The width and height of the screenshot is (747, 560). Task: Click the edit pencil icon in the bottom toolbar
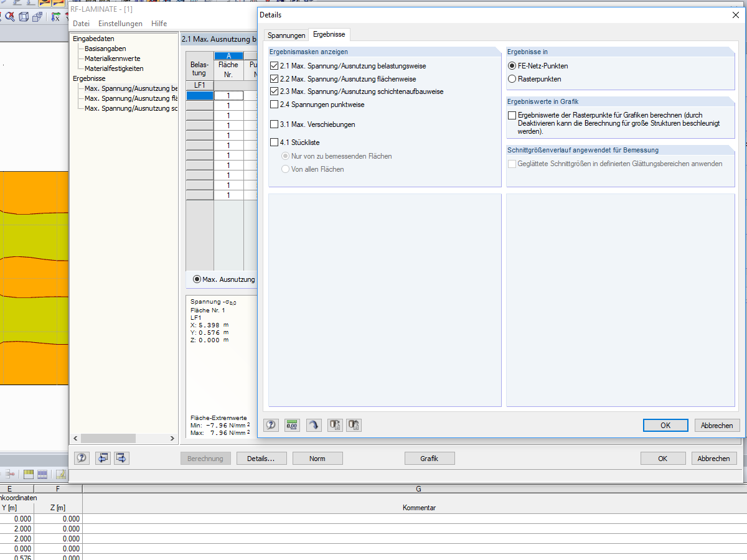[60, 474]
